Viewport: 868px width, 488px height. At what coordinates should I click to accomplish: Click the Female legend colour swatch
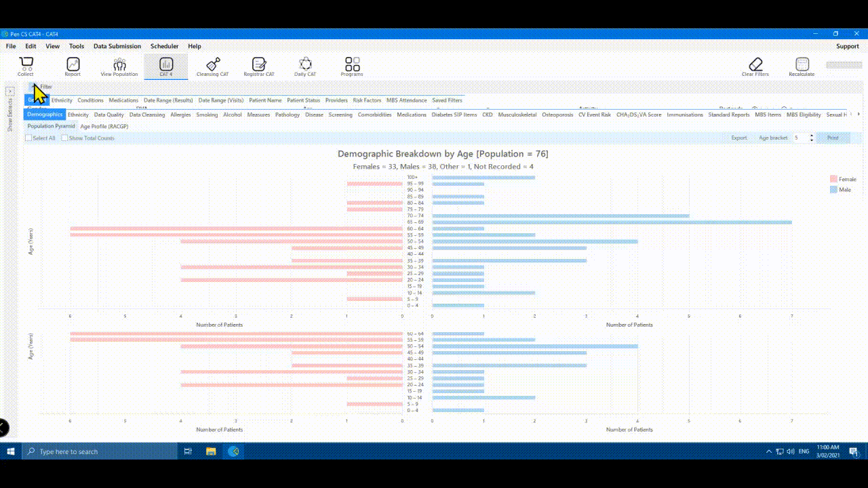point(834,180)
